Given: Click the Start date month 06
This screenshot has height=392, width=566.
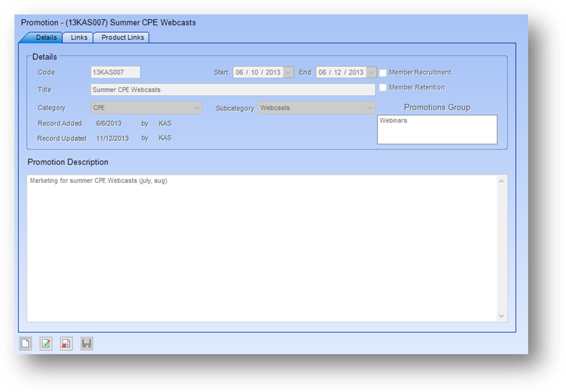Looking at the screenshot, I should pos(239,72).
